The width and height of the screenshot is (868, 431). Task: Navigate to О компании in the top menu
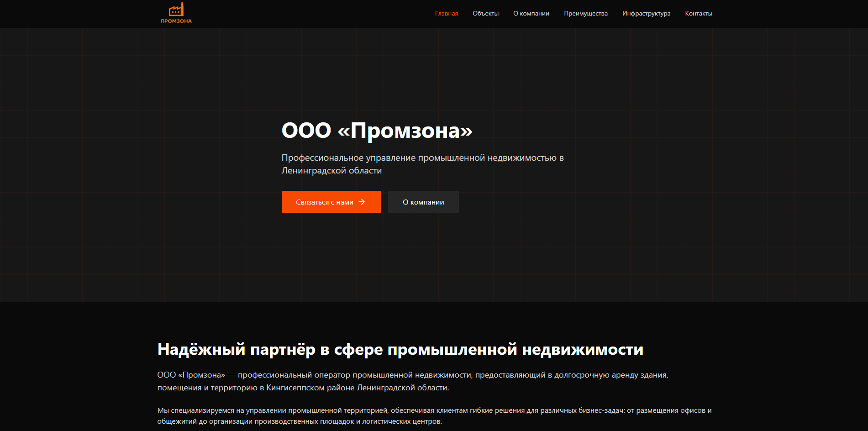coord(531,13)
